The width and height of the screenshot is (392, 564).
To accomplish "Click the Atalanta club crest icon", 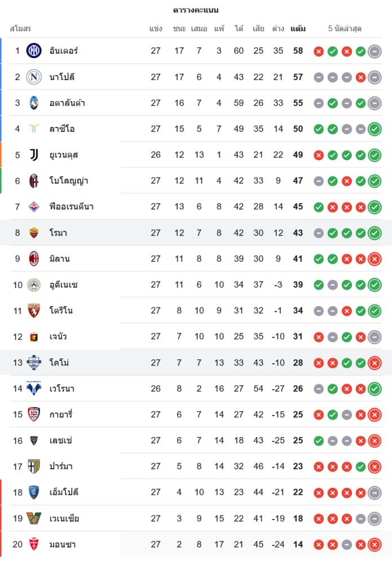I will point(34,103).
